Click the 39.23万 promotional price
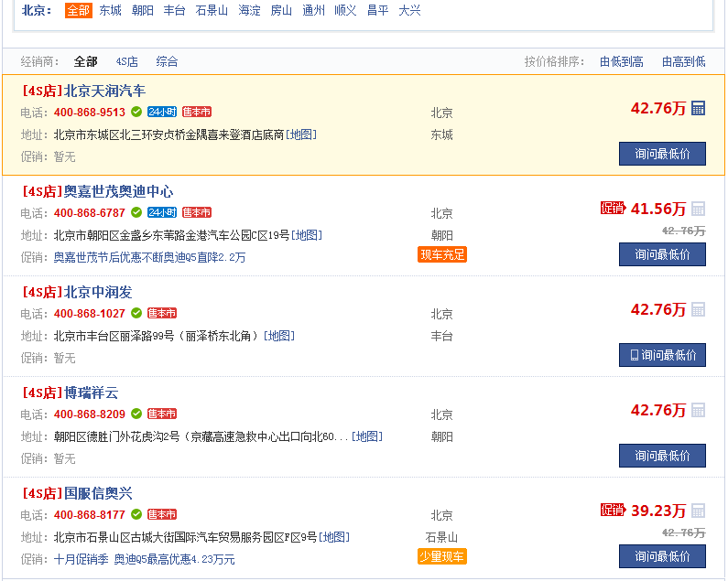The width and height of the screenshot is (728, 581). pyautogui.click(x=658, y=511)
